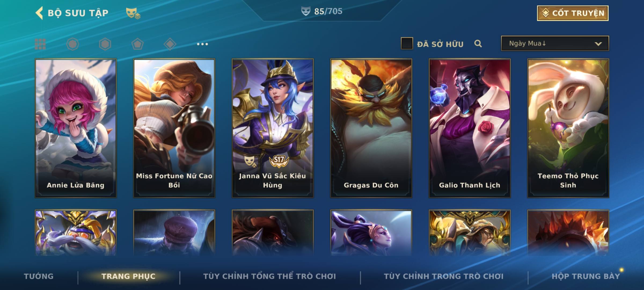Toggle the Đã Sở Hữu checkbox
Image resolution: width=644 pixels, height=290 pixels.
[x=407, y=44]
